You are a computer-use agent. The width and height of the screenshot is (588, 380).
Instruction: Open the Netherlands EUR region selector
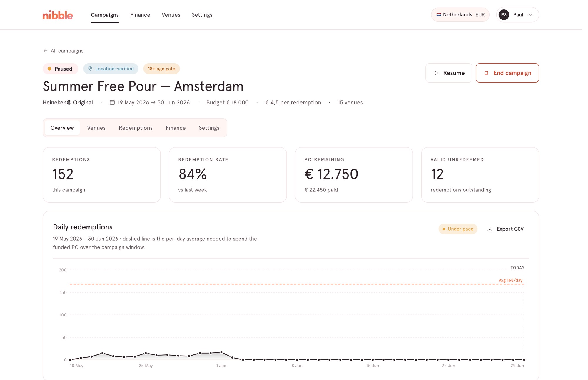[460, 15]
